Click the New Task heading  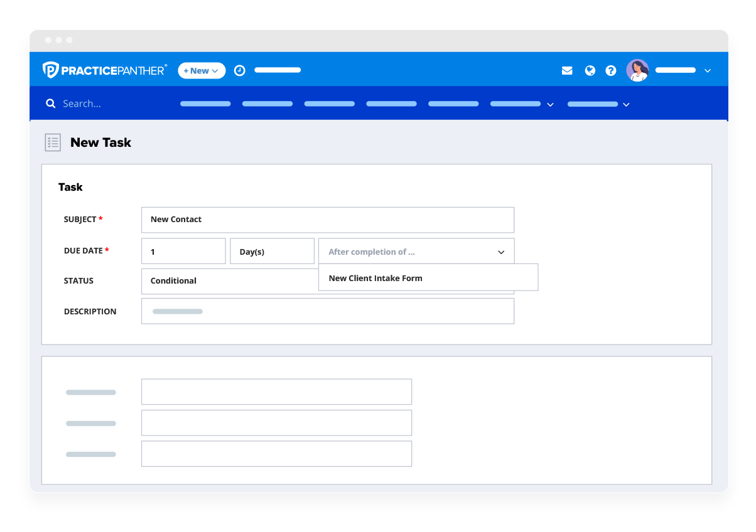pos(100,142)
